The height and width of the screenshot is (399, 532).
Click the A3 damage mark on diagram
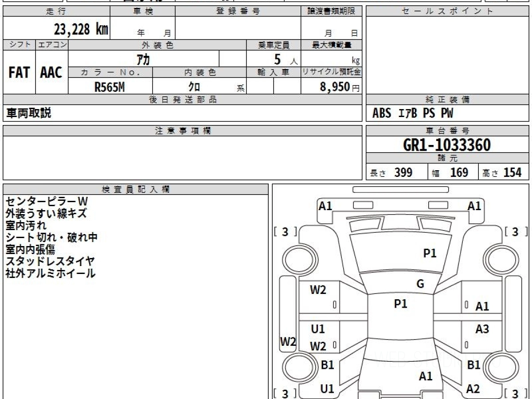482,329
